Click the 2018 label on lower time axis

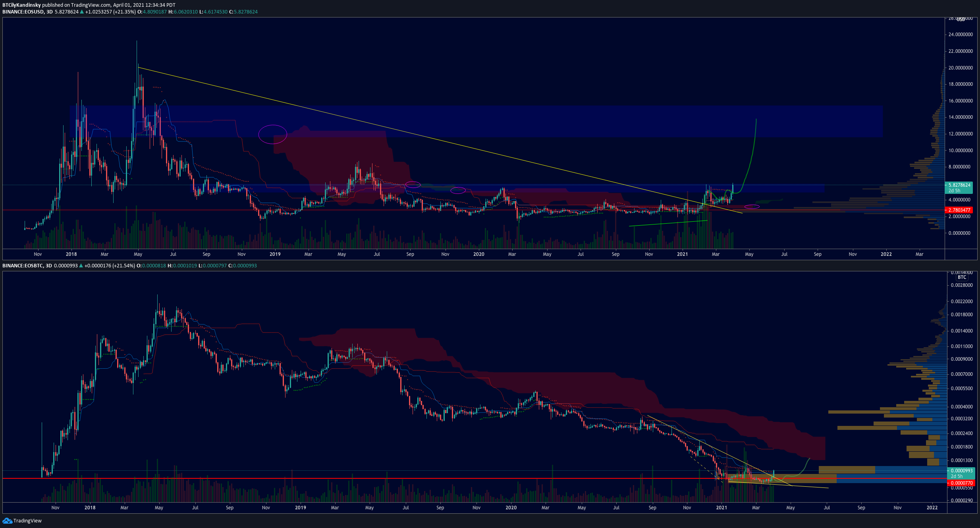pos(90,508)
